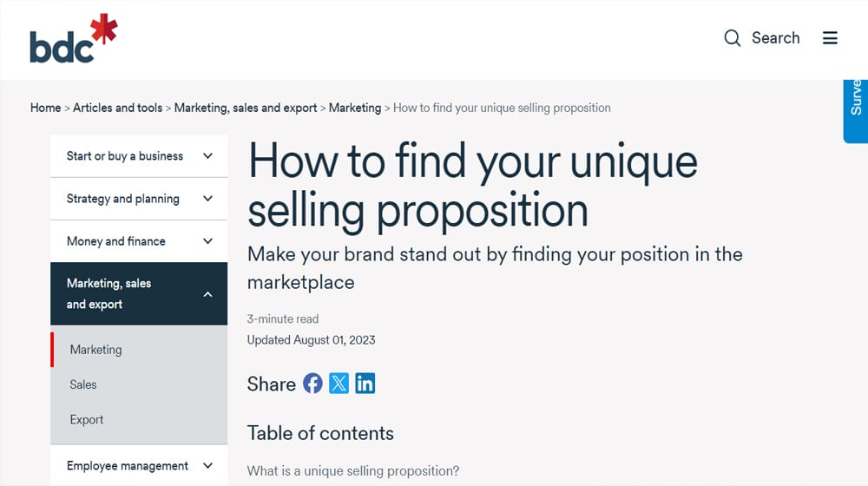868x486 pixels.
Task: Open the Marketing breadcrumb link
Action: (x=355, y=108)
